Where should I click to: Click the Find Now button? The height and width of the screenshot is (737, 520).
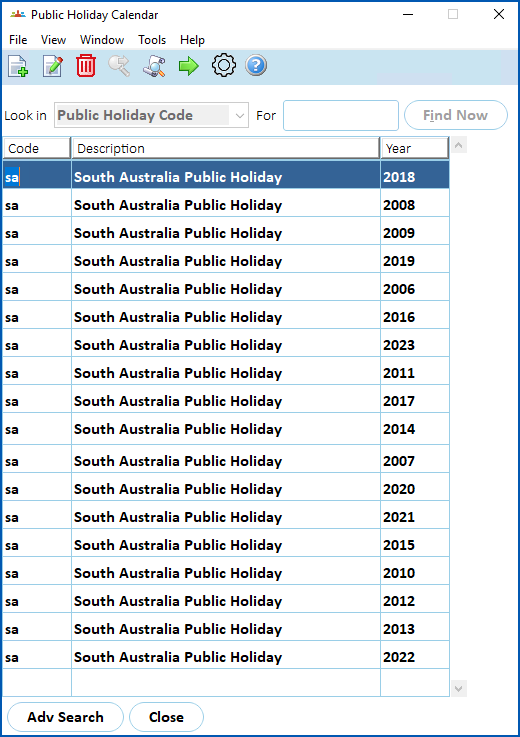(456, 115)
